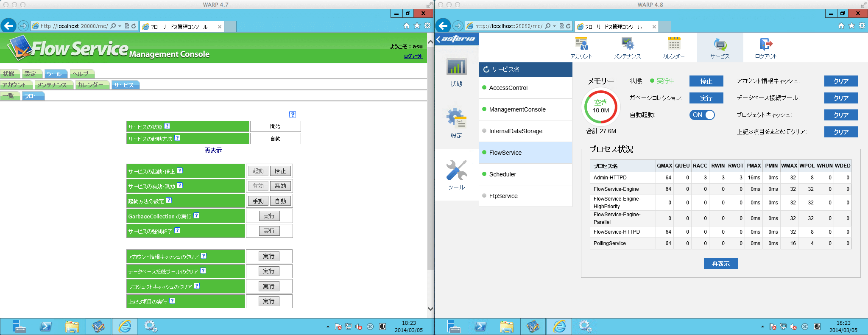Click help icon beside プロジェクトキャッシュのクリア
The image size is (868, 335).
197,286
